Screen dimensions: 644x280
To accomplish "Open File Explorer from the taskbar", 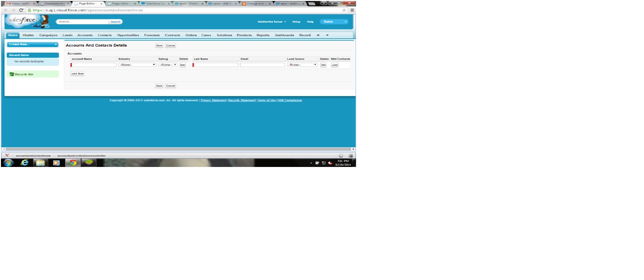I will (x=40, y=163).
